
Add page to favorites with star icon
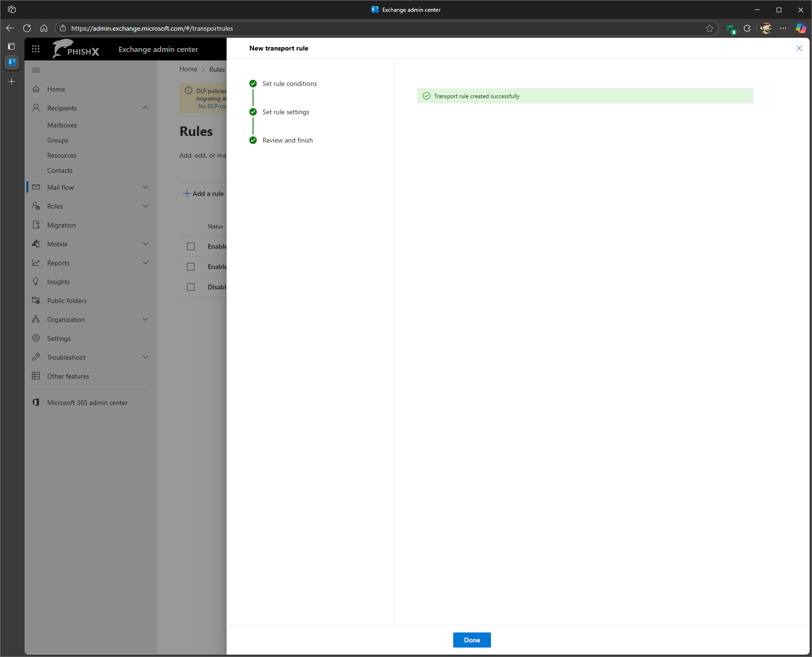click(x=710, y=28)
